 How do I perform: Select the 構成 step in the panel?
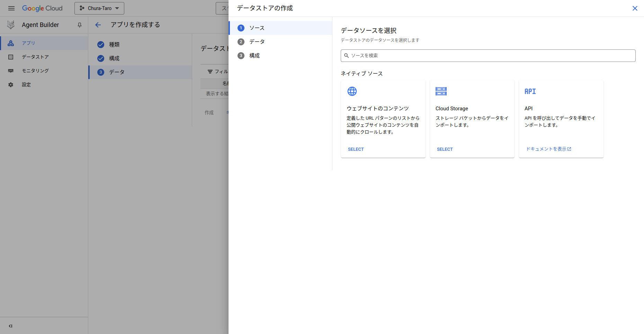280,56
